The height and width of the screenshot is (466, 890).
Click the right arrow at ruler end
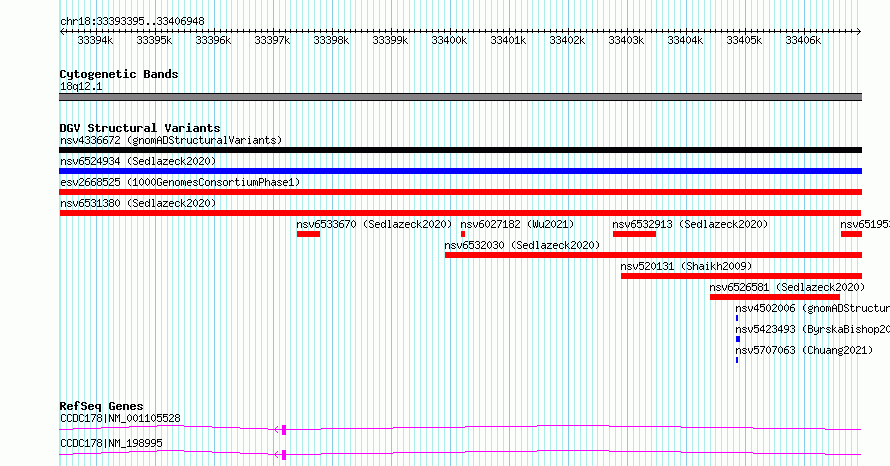(x=859, y=32)
